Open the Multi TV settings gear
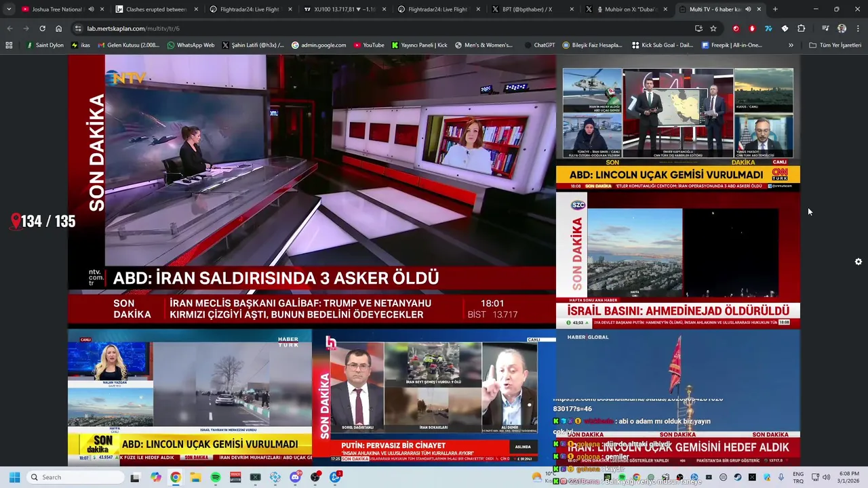868x488 pixels. pos(858,262)
